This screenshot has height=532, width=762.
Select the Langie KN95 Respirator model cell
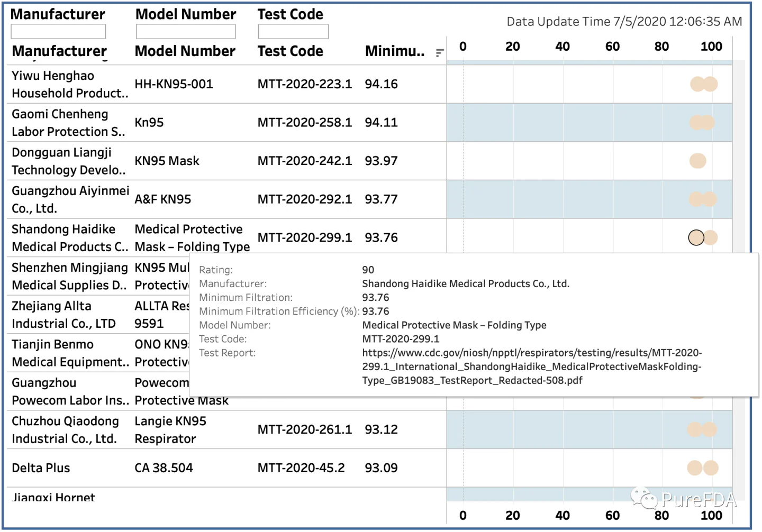coord(170,430)
